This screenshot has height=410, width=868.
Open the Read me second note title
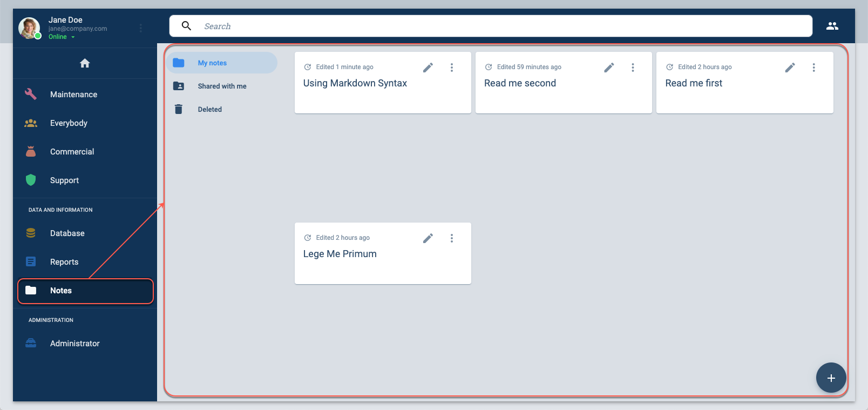[x=520, y=83]
